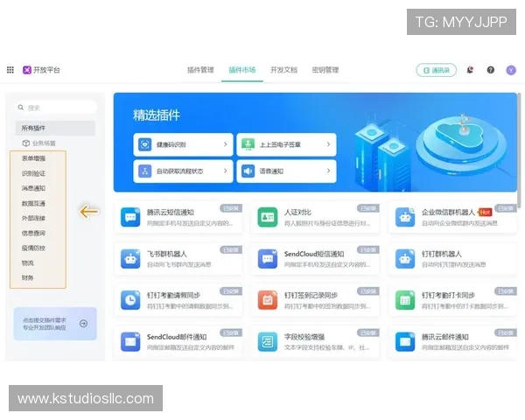525x420 pixels.
Task: Click SendCloud邮件通知 title text
Action: click(177, 337)
